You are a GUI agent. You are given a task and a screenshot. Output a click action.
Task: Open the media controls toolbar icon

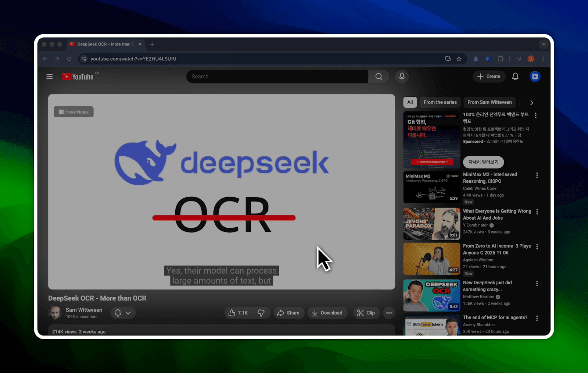click(519, 59)
